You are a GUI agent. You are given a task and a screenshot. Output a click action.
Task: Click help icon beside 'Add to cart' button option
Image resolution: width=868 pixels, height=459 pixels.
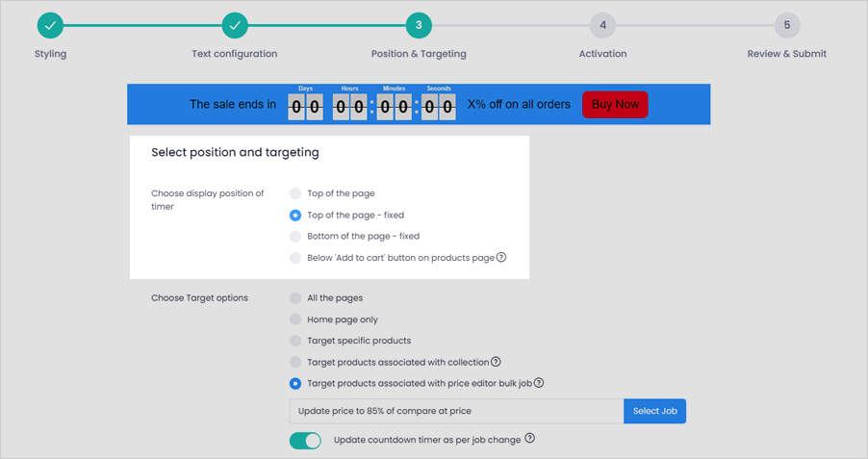501,257
